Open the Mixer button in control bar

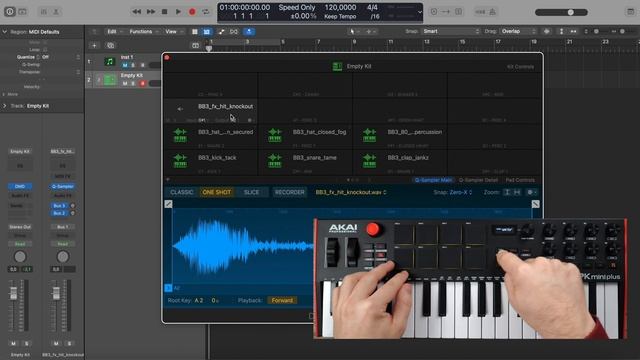point(43,12)
